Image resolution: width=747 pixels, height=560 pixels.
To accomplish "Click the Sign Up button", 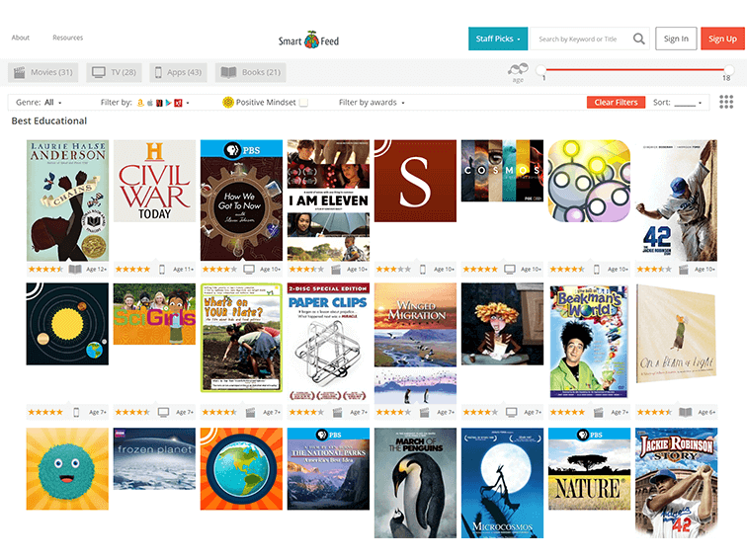I will click(x=722, y=39).
